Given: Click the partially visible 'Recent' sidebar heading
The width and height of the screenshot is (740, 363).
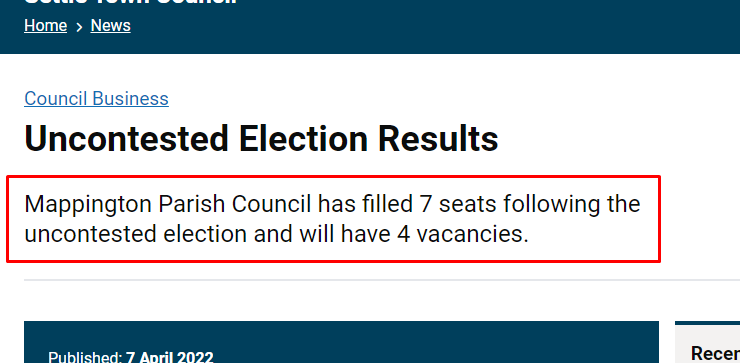Looking at the screenshot, I should pyautogui.click(x=715, y=353).
